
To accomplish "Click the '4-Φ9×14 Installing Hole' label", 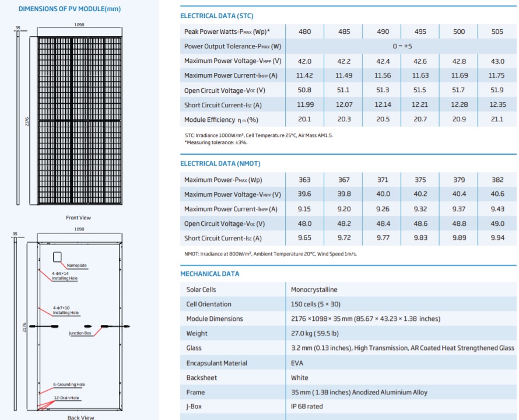I will pos(65,276).
